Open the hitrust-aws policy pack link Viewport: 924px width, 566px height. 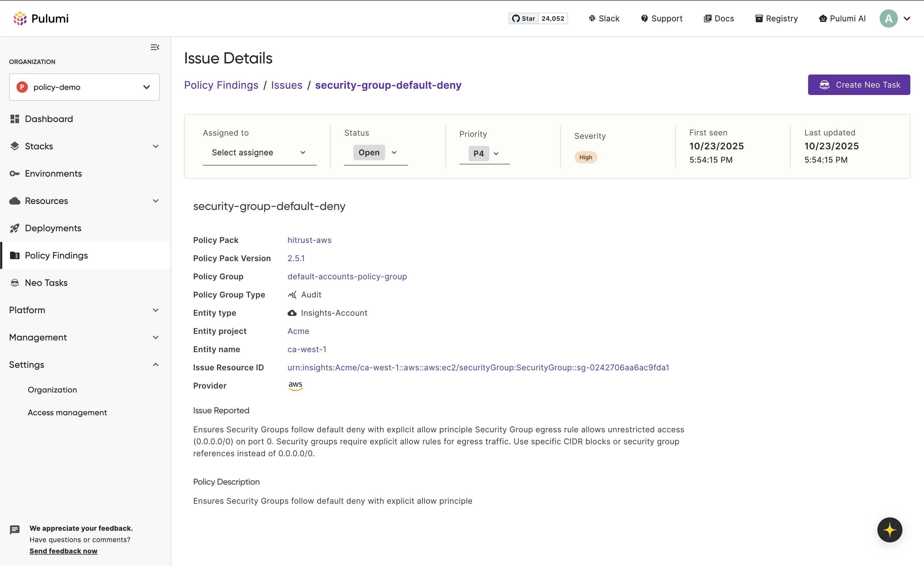(309, 240)
